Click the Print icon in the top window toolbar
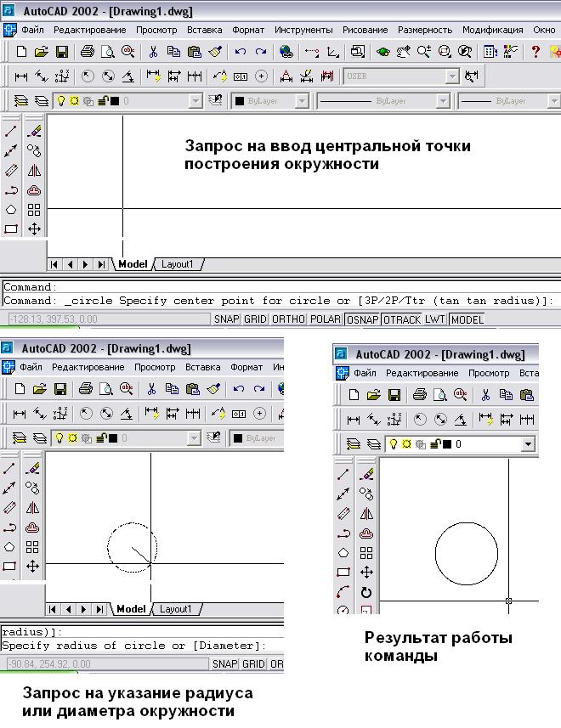This screenshot has width=561, height=728. tap(87, 51)
